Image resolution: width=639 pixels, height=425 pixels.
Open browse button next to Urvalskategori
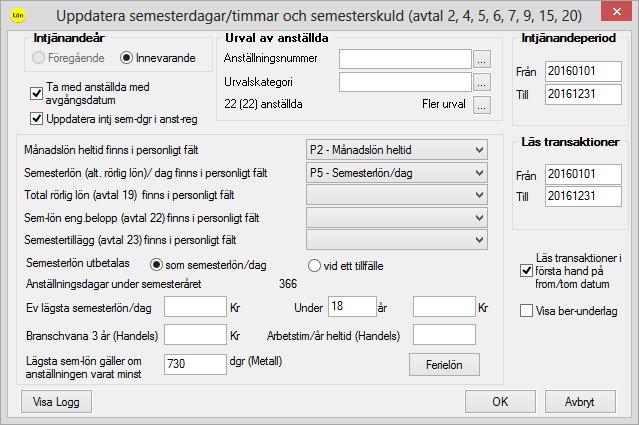(482, 82)
